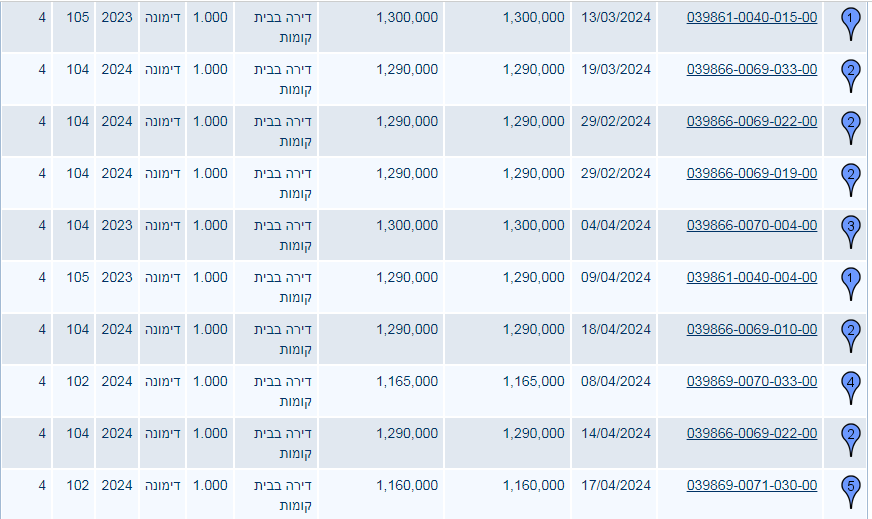This screenshot has height=519, width=872.
Task: Click the map pin in the 14/04/2024 row
Action: [850, 437]
